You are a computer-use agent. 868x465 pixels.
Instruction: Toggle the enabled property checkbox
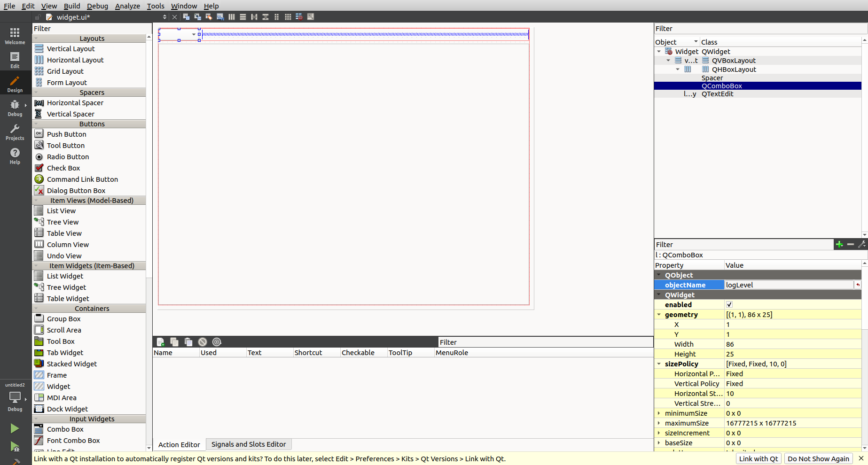(729, 305)
